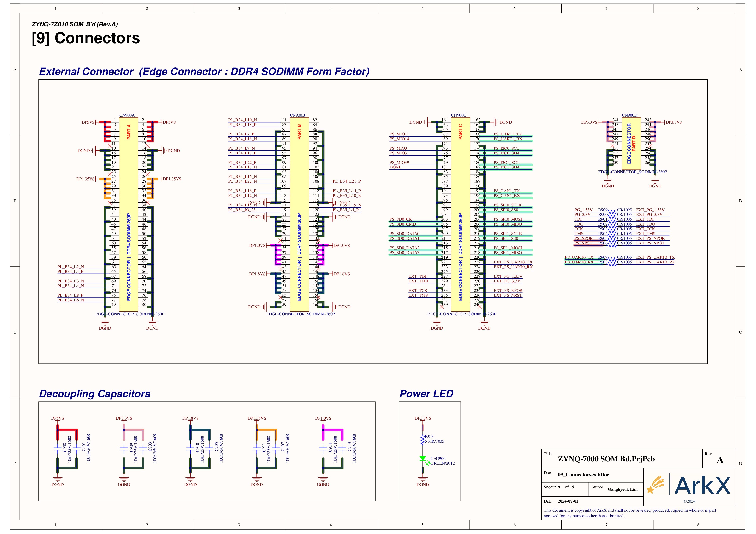Click the CN900A designator label
The width and height of the screenshot is (756, 534).
point(127,115)
